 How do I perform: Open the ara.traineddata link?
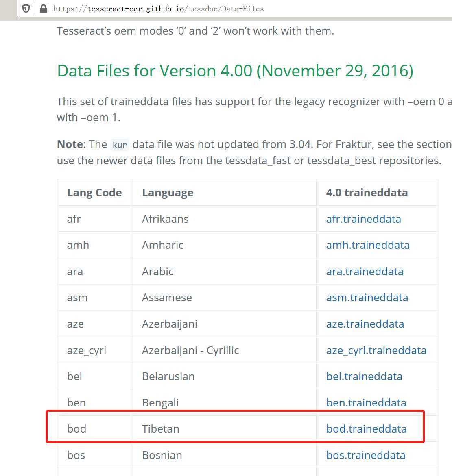click(x=365, y=272)
